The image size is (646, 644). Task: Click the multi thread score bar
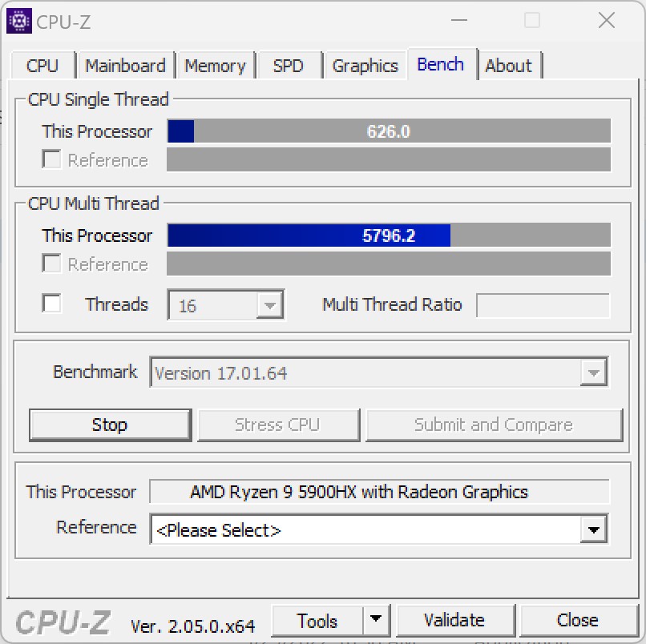389,235
